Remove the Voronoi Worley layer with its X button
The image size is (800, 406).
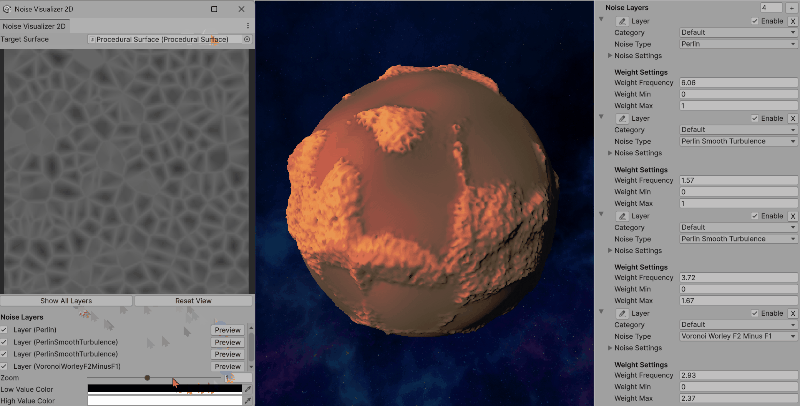(793, 313)
